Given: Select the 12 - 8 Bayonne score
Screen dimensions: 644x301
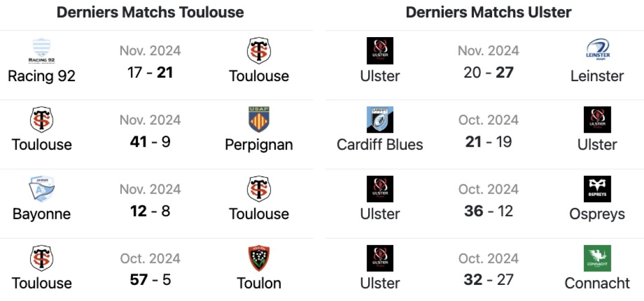Looking at the screenshot, I should click(150, 211).
